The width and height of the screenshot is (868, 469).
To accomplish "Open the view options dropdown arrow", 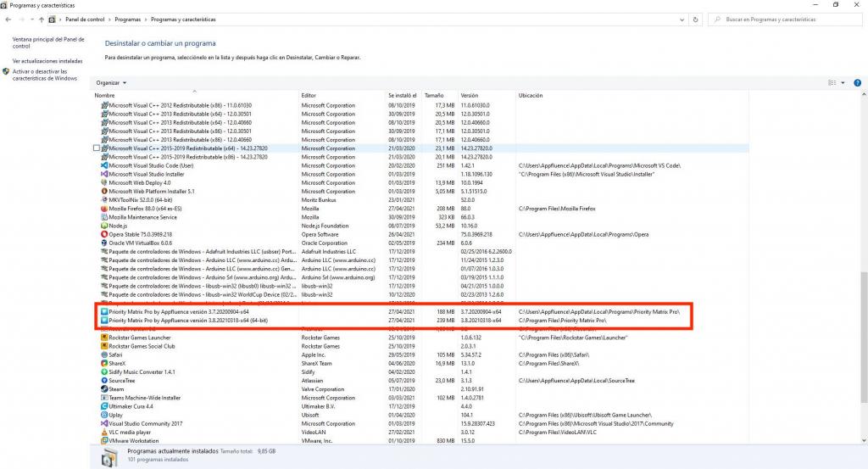I will pos(843,83).
